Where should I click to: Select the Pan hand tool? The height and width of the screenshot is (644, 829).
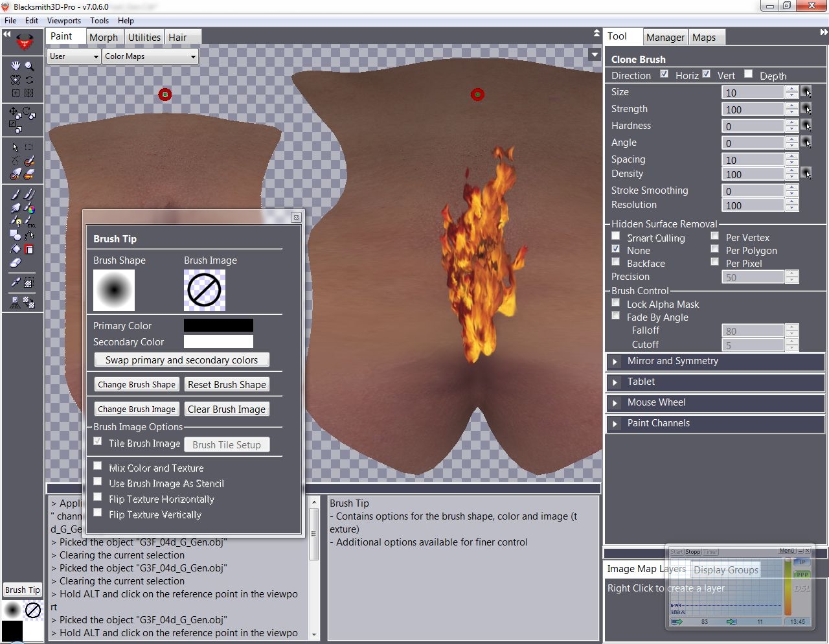point(16,66)
